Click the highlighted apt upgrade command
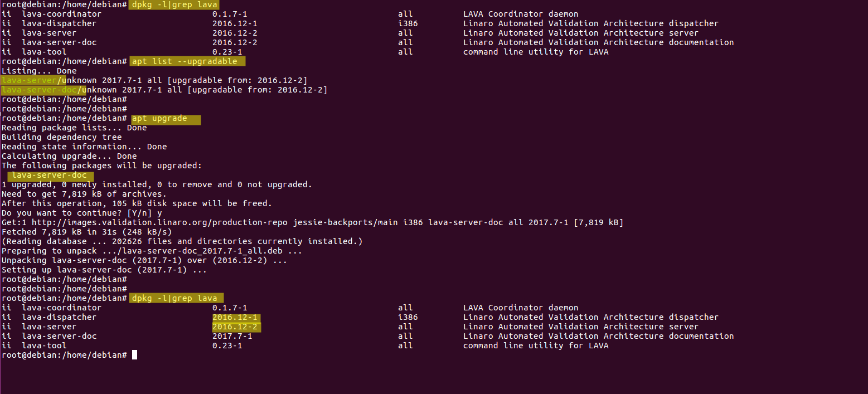Image resolution: width=868 pixels, height=394 pixels. click(164, 119)
